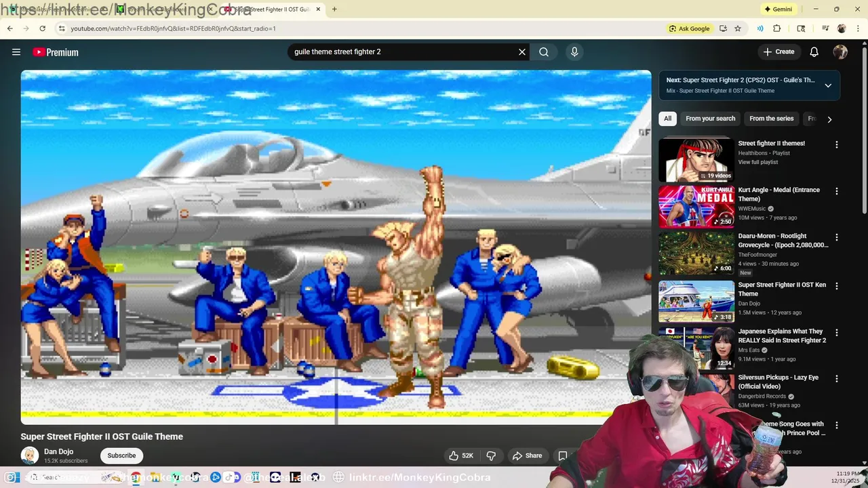Open Silversun Pickups Lazy Eye title
This screenshot has height=488, width=868.
click(x=778, y=382)
